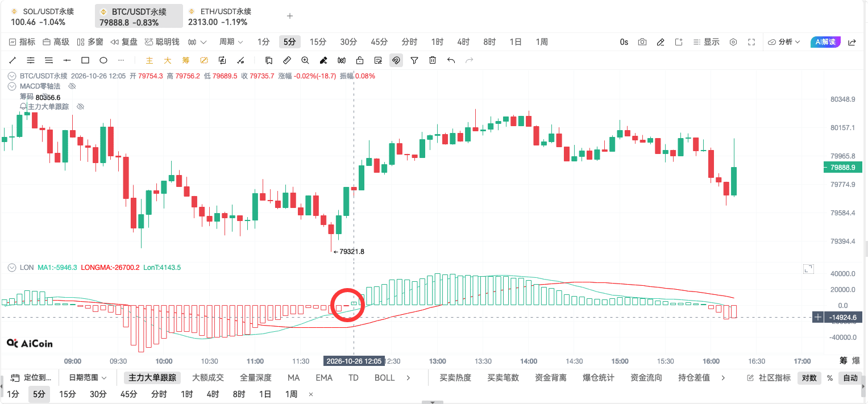This screenshot has height=404, width=868.
Task: Toggle visibility of MACD零轴法 indicator
Action: 72,86
